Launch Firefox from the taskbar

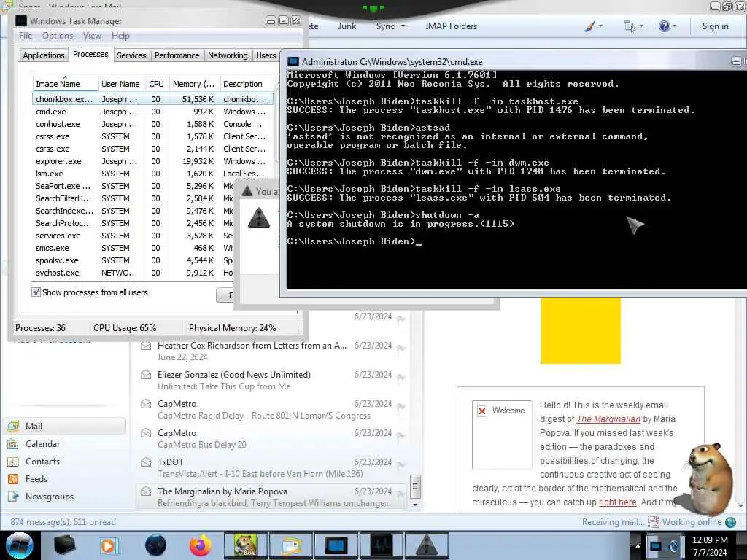pos(200,545)
